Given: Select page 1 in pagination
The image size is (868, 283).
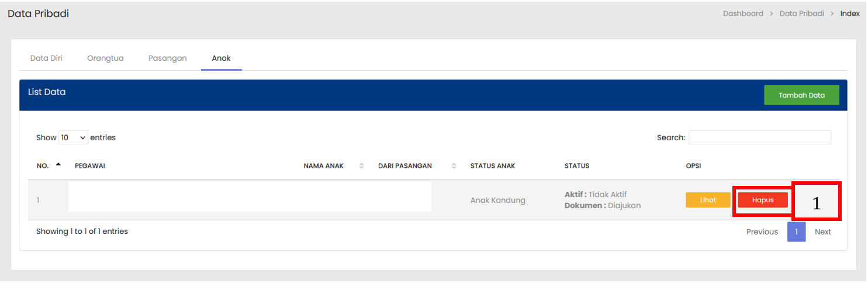Looking at the screenshot, I should click(x=796, y=232).
